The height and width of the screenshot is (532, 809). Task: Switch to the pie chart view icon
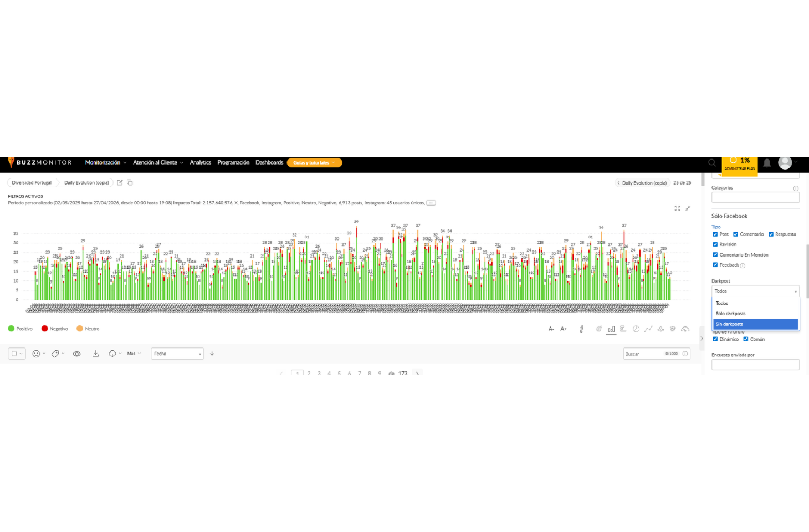click(636, 329)
